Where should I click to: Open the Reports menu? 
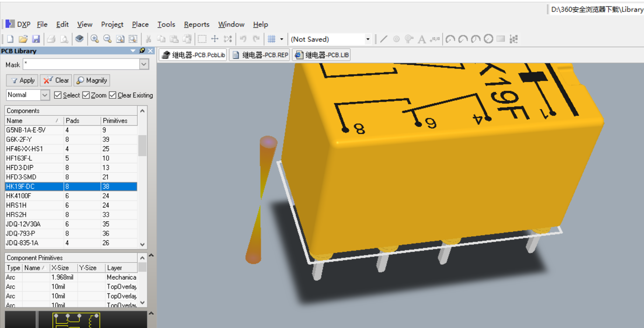[x=196, y=24]
